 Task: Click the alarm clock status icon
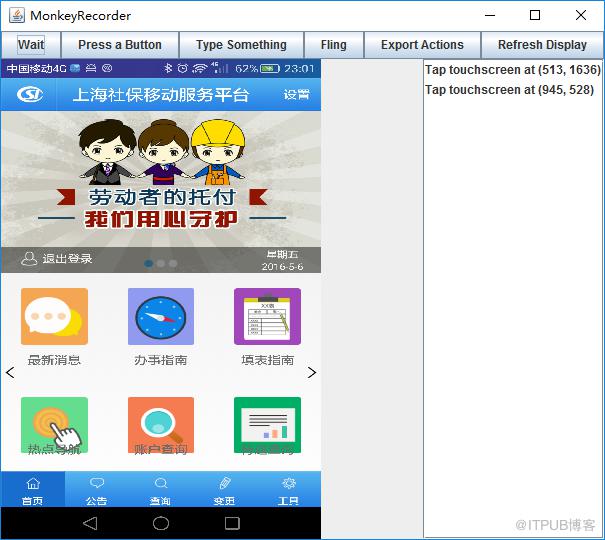(183, 69)
